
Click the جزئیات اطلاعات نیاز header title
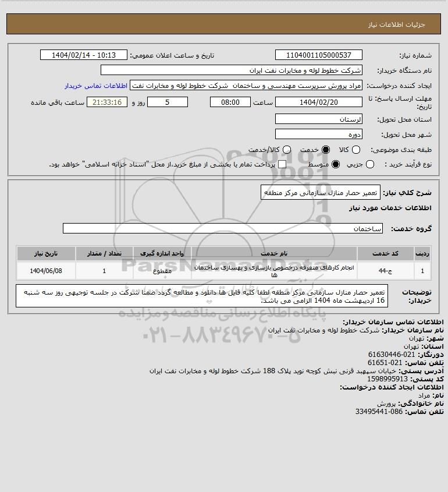[x=396, y=24]
